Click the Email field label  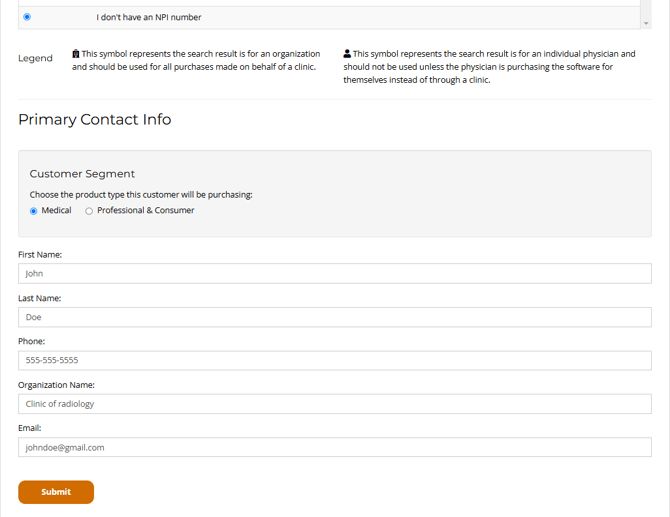pyautogui.click(x=30, y=428)
